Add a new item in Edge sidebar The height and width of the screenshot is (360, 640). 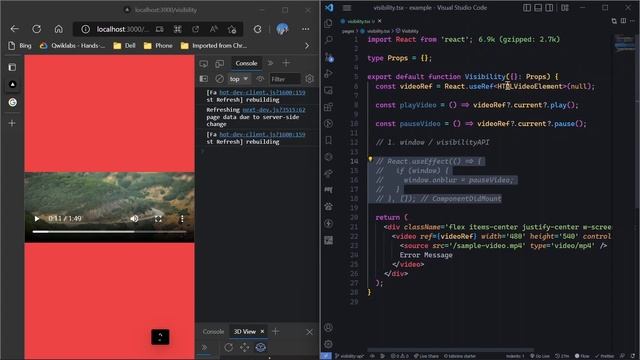(x=12, y=123)
